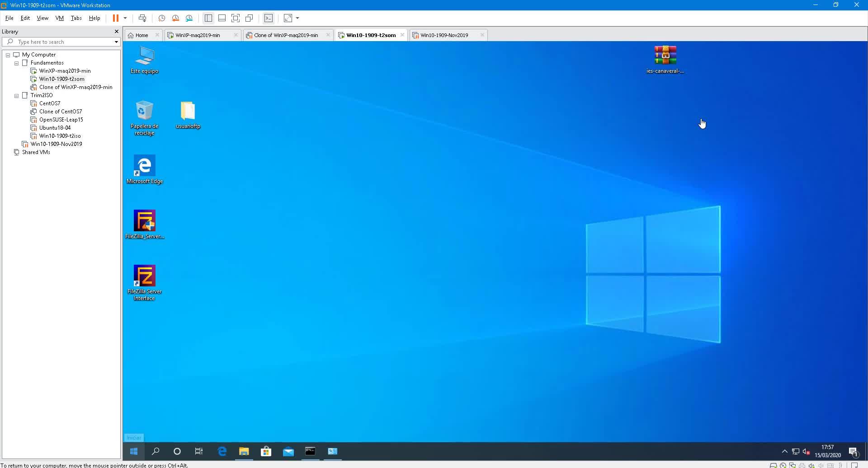Toggle the library sidebar visibility
The width and height of the screenshot is (868, 468).
click(208, 18)
